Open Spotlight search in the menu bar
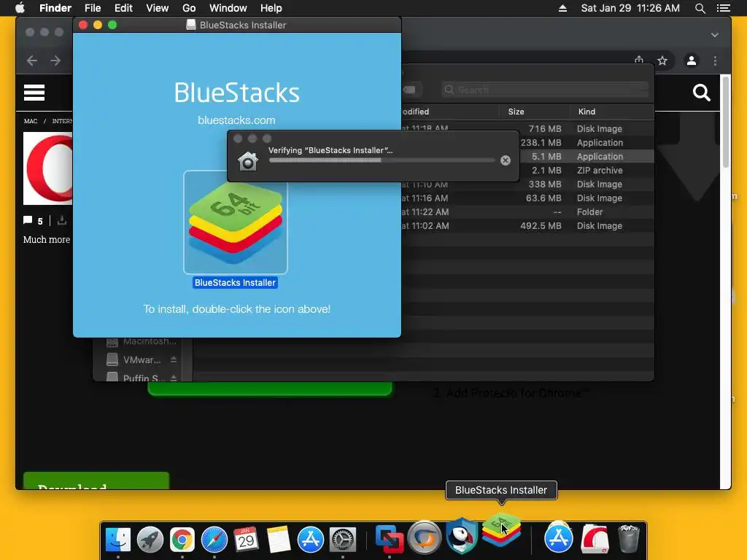747x560 pixels. (x=700, y=8)
